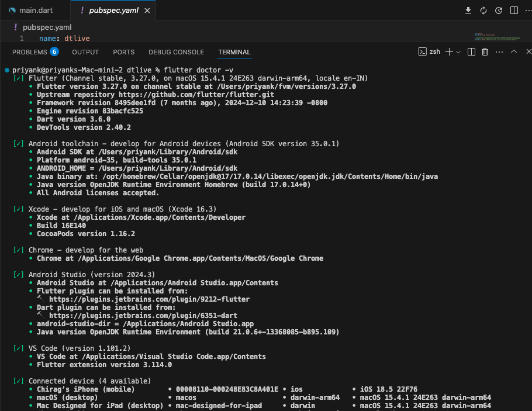Click the 'Xcode - develop for iOS and macOS' heading
Screen dimensions: 532x411
tap(122, 209)
